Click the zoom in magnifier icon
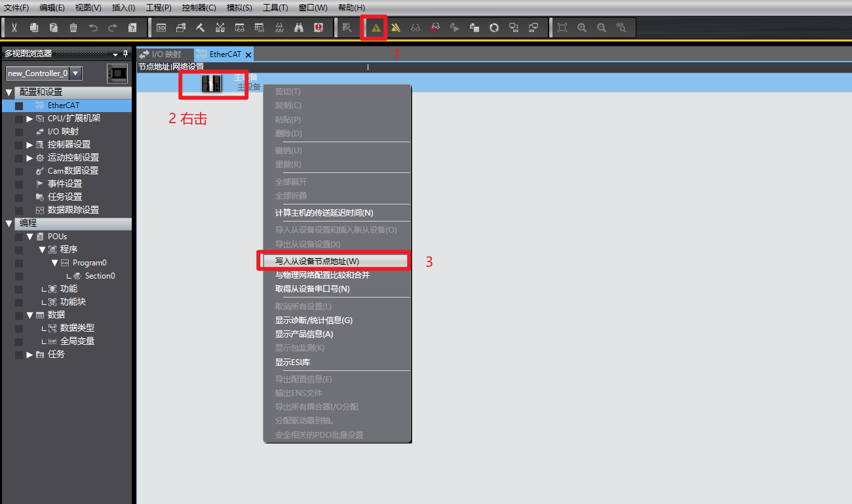The image size is (852, 504). click(x=582, y=28)
